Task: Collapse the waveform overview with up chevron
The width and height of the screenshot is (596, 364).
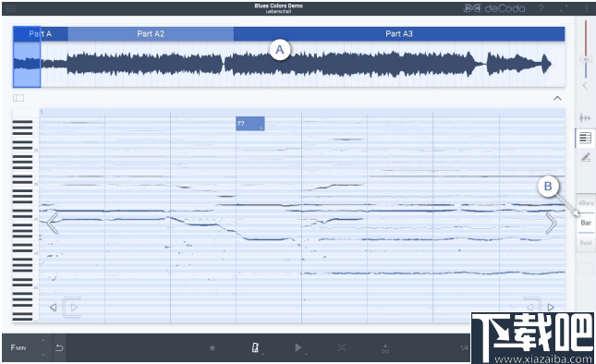Action: pyautogui.click(x=557, y=99)
